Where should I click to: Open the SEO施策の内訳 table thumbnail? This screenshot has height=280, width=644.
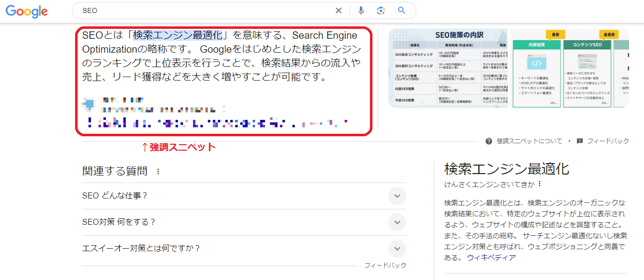click(448, 68)
